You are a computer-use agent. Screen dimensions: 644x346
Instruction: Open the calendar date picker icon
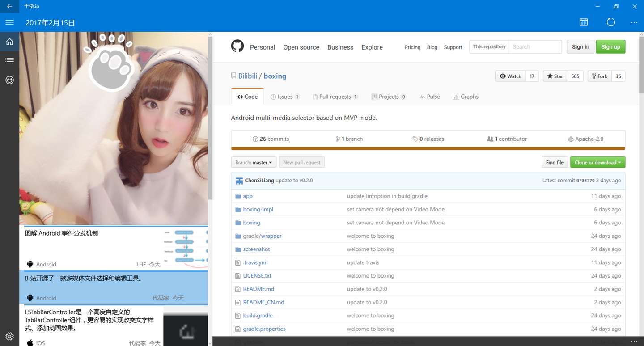(x=584, y=22)
